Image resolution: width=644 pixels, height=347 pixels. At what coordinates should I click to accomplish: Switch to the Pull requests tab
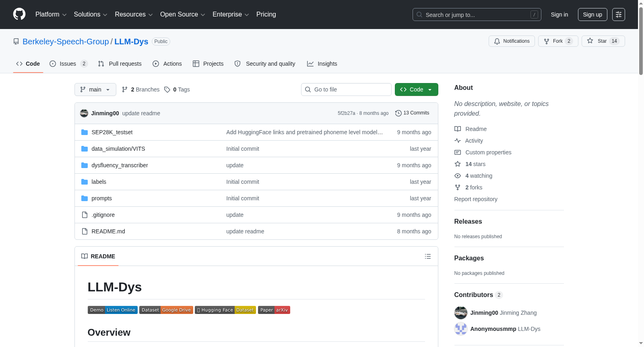120,64
